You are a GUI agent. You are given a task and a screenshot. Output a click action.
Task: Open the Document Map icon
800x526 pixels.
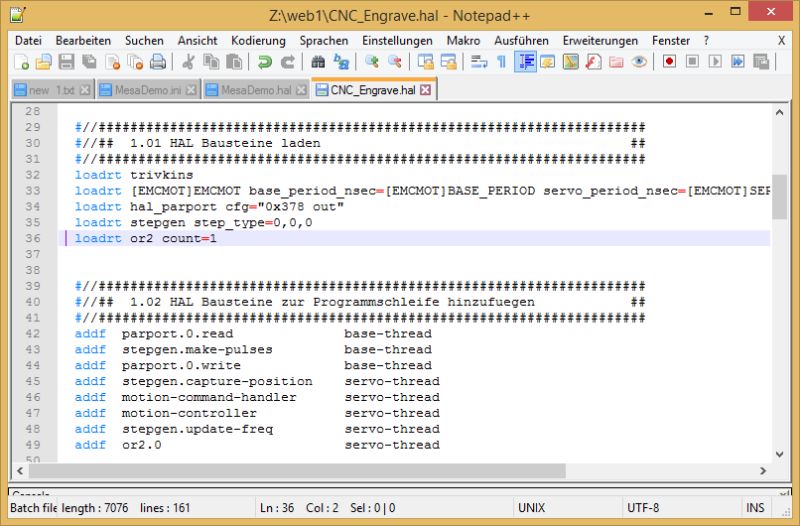pyautogui.click(x=570, y=62)
